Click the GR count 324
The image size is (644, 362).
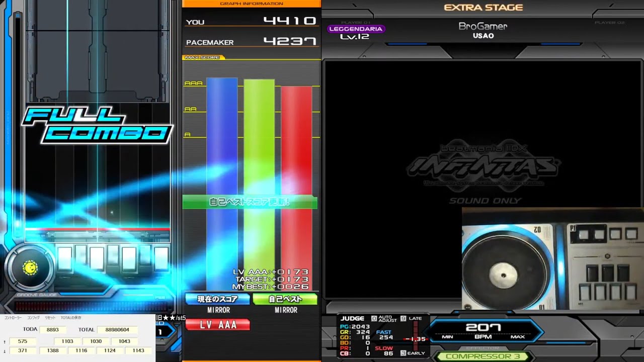[363, 332]
